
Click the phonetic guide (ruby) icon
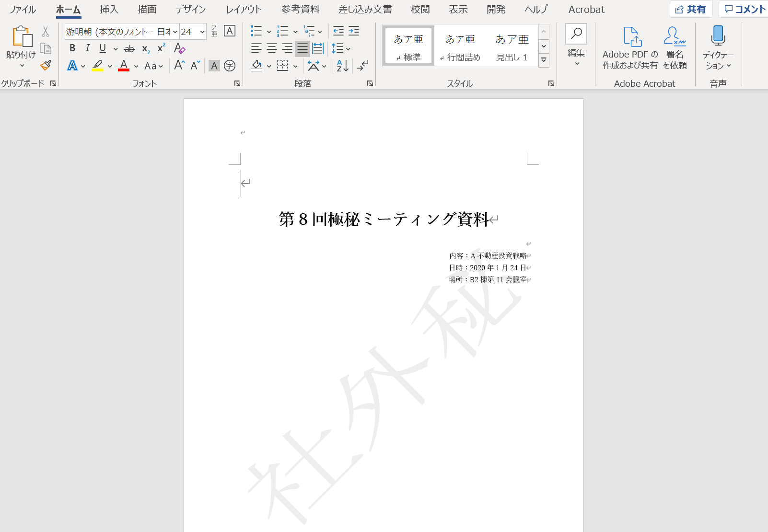[214, 31]
